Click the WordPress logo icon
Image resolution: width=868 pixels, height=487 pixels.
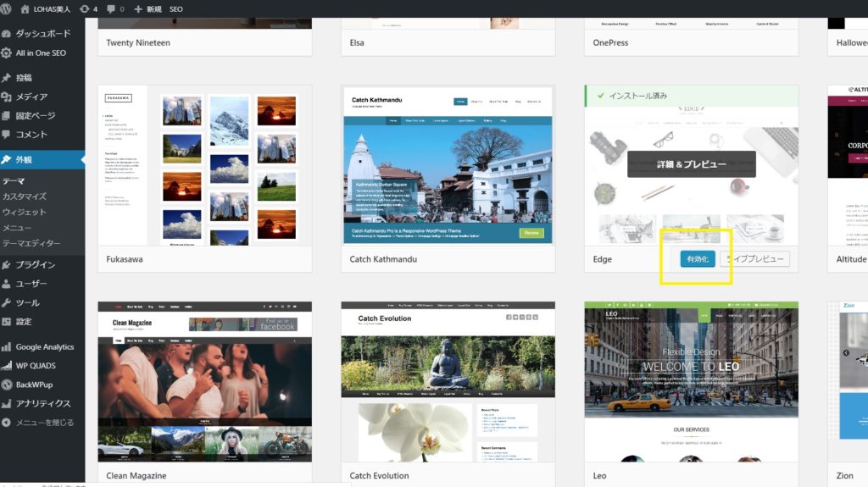(6, 8)
